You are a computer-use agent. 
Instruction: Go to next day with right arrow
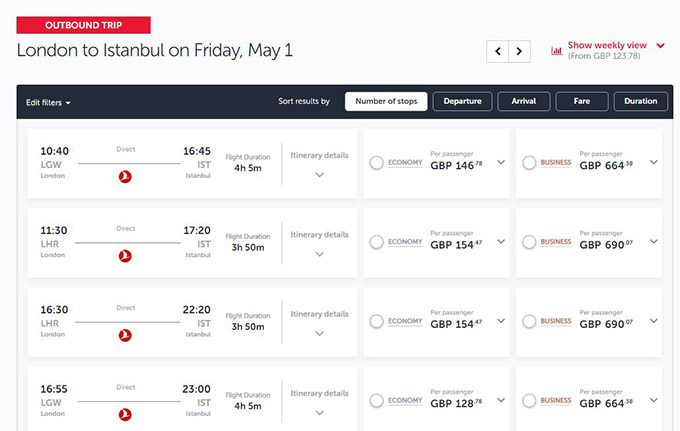[x=519, y=51]
